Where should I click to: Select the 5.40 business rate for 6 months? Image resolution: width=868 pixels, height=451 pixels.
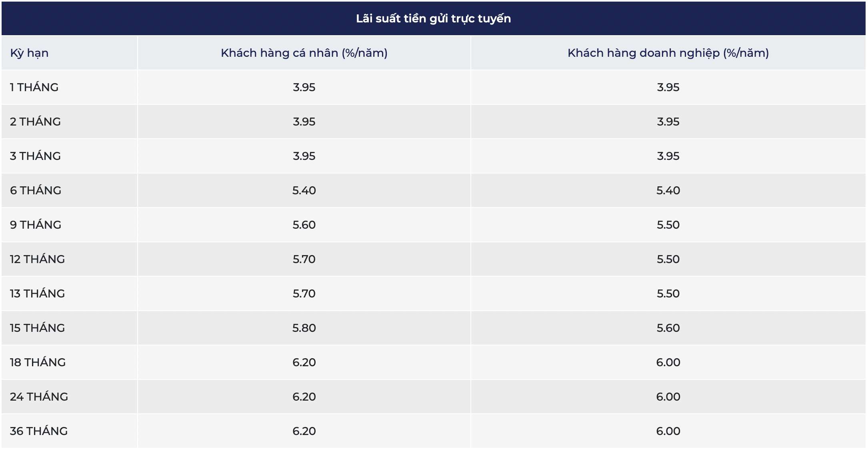click(668, 191)
